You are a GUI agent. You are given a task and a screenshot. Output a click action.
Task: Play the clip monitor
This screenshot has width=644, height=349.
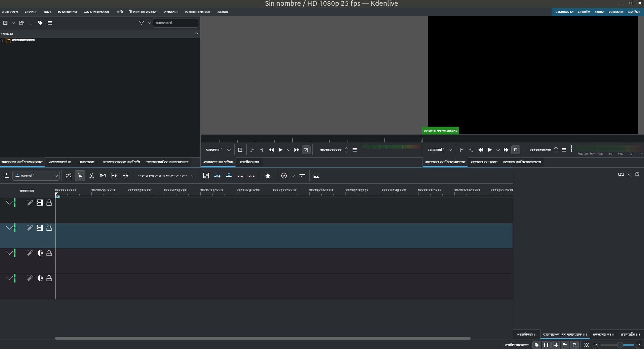click(280, 150)
